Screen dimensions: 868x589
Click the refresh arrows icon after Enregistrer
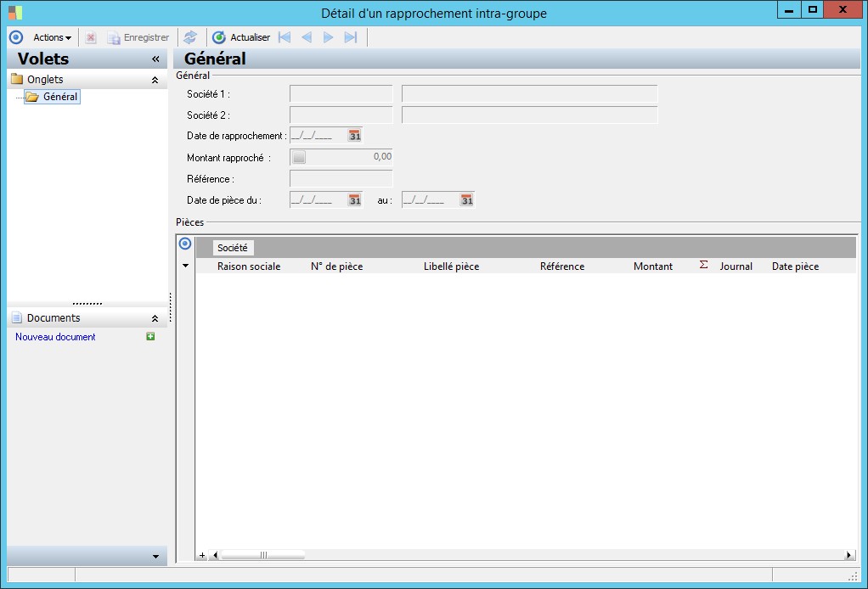click(190, 37)
